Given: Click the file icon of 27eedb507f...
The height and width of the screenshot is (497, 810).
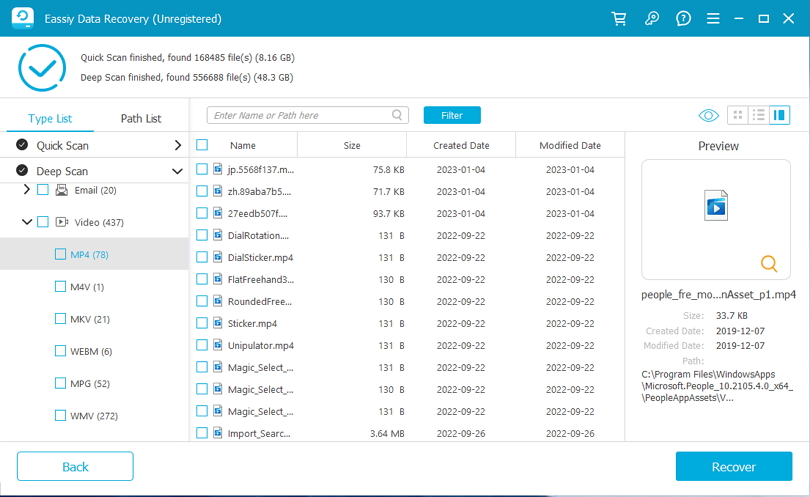Looking at the screenshot, I should coord(218,213).
